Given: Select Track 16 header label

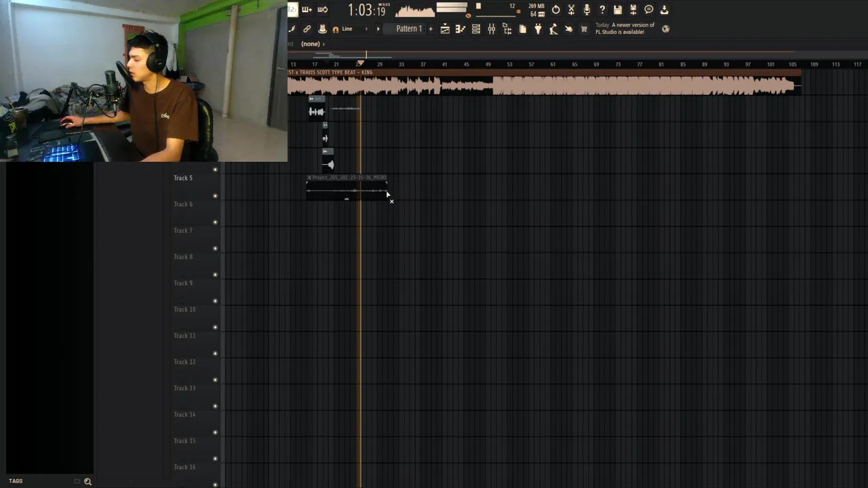Looking at the screenshot, I should 184,467.
